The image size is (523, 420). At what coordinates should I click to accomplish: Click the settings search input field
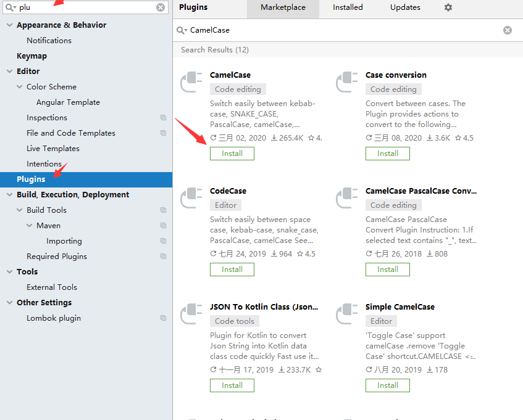pyautogui.click(x=85, y=7)
